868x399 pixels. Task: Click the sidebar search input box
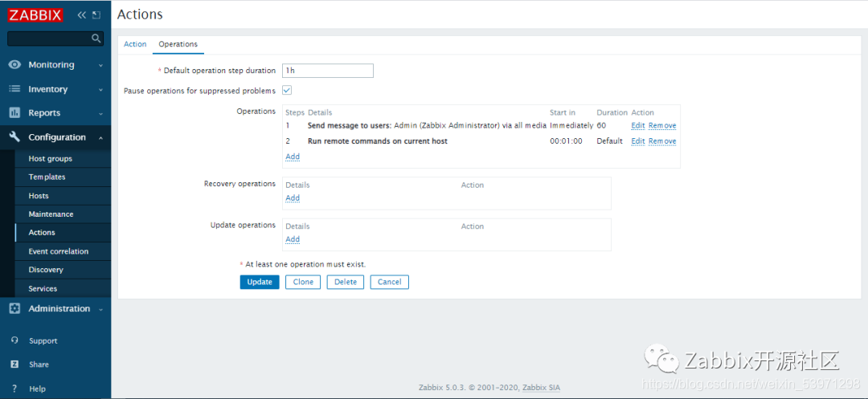(x=55, y=38)
